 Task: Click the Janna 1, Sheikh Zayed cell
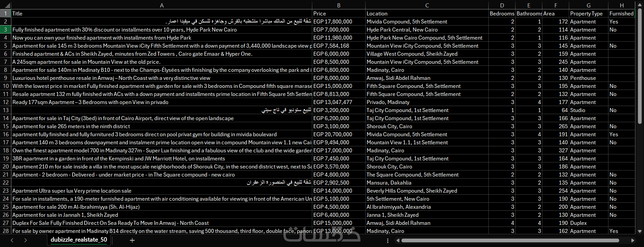click(x=427, y=215)
